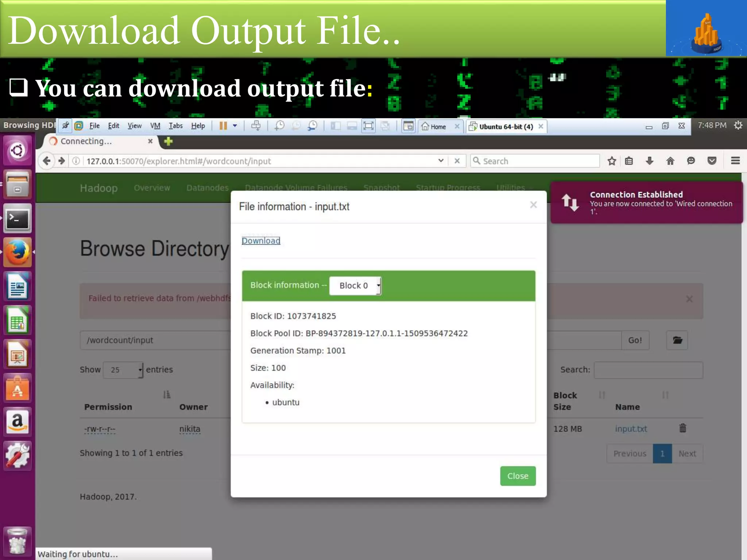
Task: Stop page loading with the X button
Action: tap(457, 161)
